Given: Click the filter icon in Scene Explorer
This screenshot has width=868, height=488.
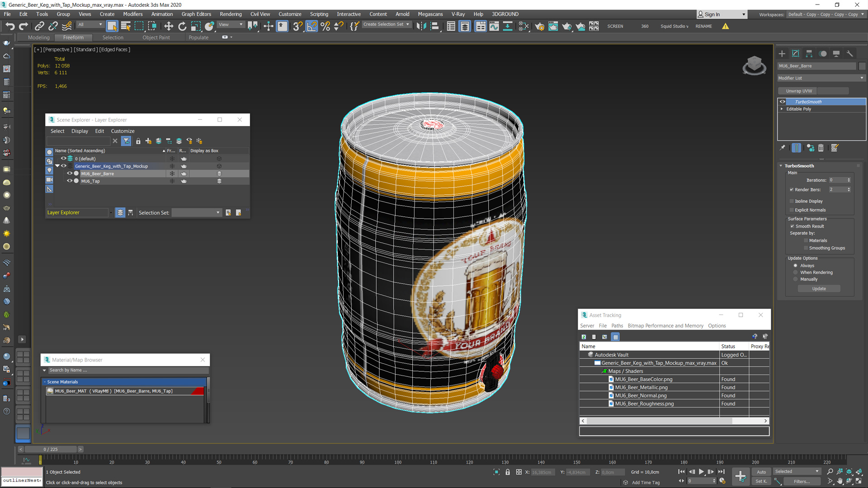Looking at the screenshot, I should (x=126, y=141).
